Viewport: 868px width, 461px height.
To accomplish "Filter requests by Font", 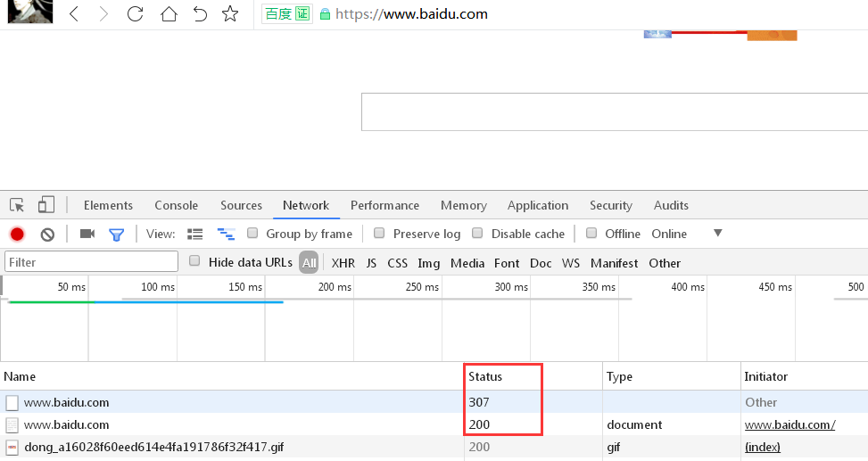I will (507, 263).
